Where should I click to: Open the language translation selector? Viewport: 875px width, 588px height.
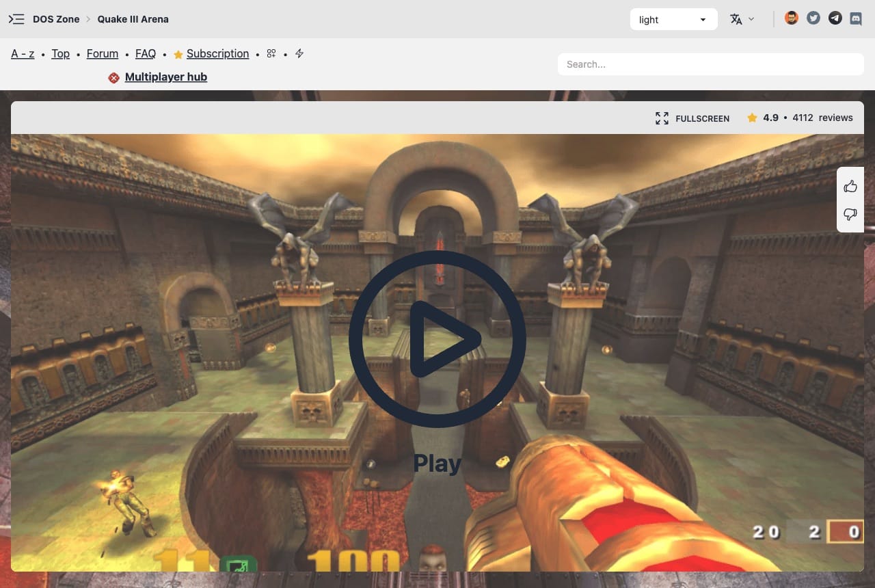(x=742, y=19)
